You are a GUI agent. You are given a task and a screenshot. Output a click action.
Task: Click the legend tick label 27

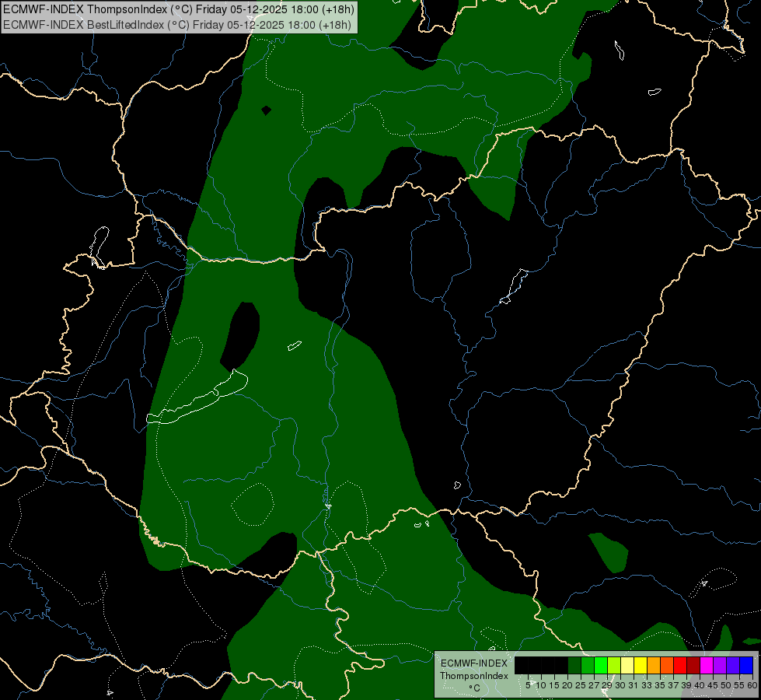click(x=594, y=685)
